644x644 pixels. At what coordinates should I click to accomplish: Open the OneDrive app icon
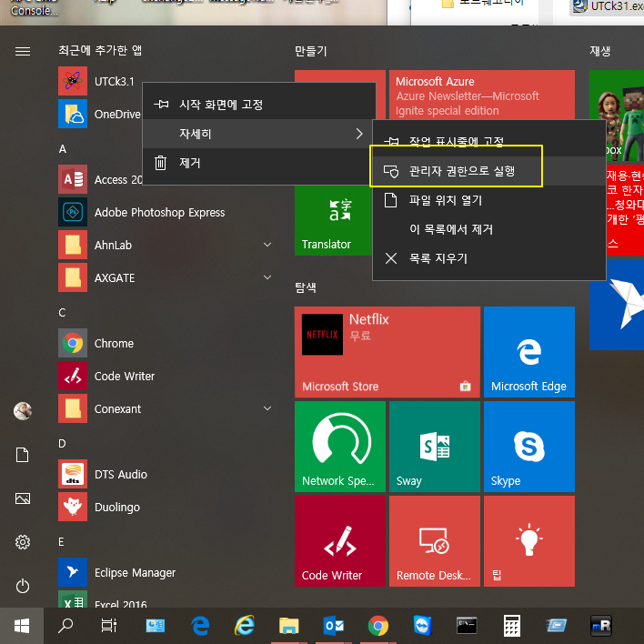tap(73, 114)
